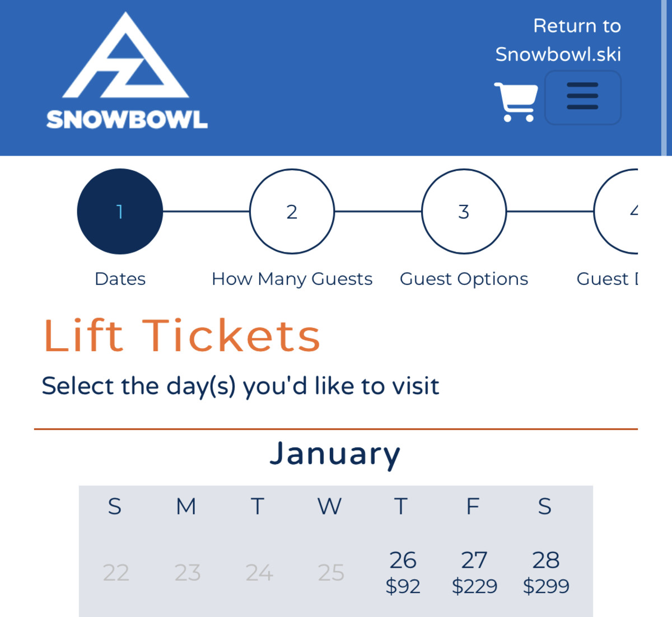Open the hamburger navigation menu

[x=582, y=97]
